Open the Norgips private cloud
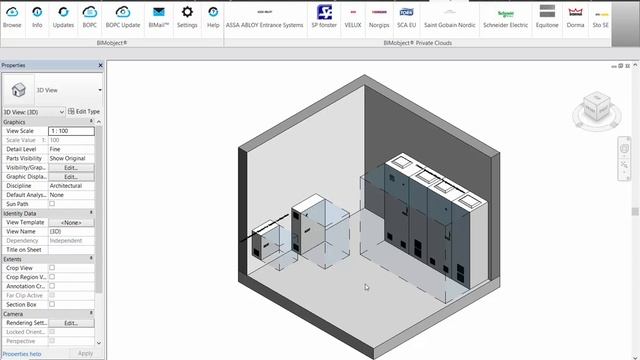640x360 pixels. [x=379, y=17]
